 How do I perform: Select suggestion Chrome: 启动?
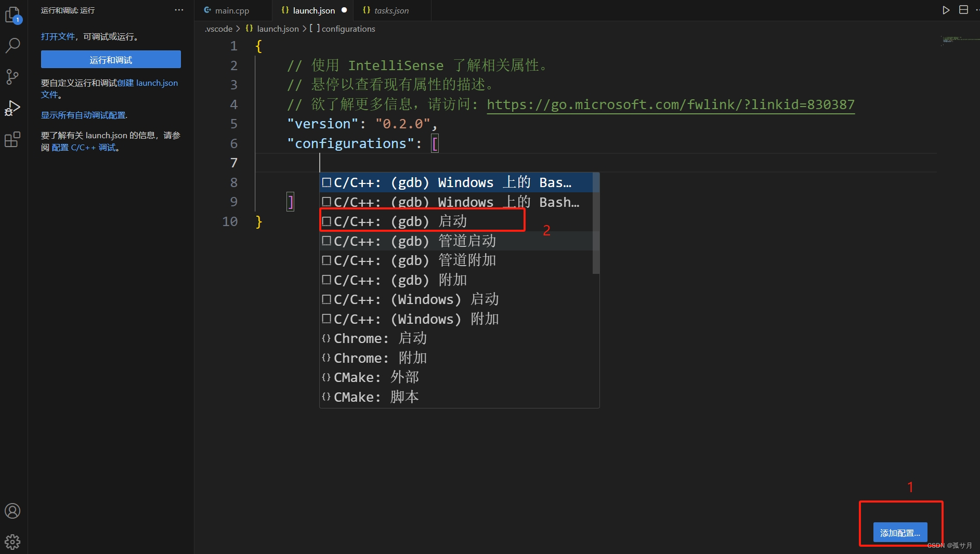tap(456, 338)
